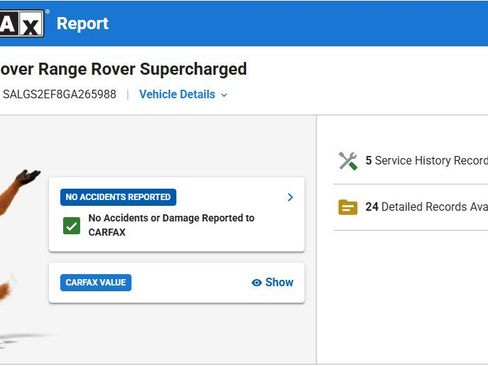Click the CARFAX VALUE badge
This screenshot has width=488, height=366.
click(96, 283)
